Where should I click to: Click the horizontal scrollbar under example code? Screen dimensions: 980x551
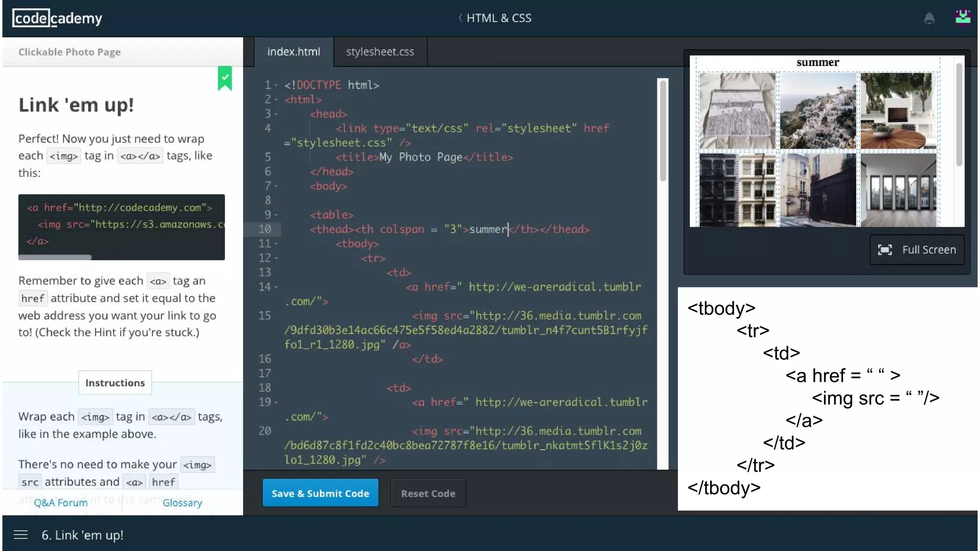[55, 257]
